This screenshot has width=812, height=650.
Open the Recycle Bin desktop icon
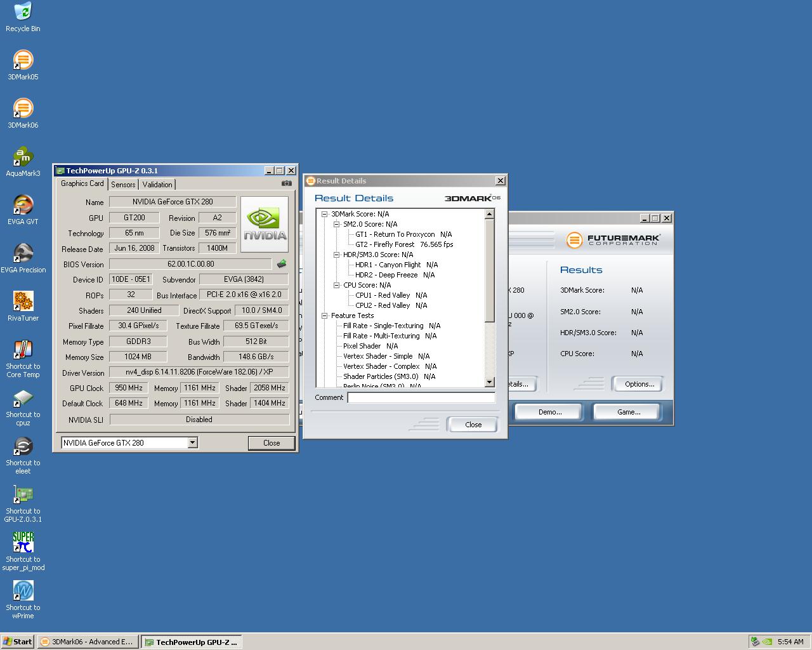[23, 17]
